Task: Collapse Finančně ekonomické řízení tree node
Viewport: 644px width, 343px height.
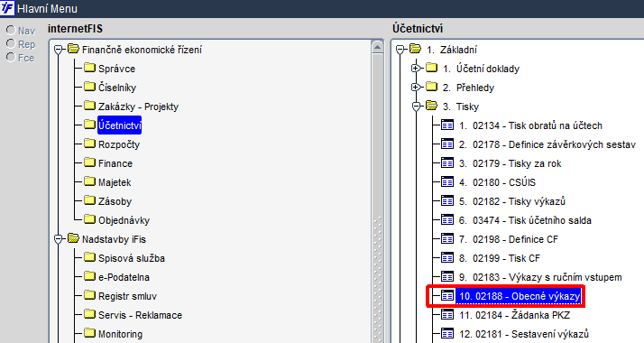Action: coord(59,50)
